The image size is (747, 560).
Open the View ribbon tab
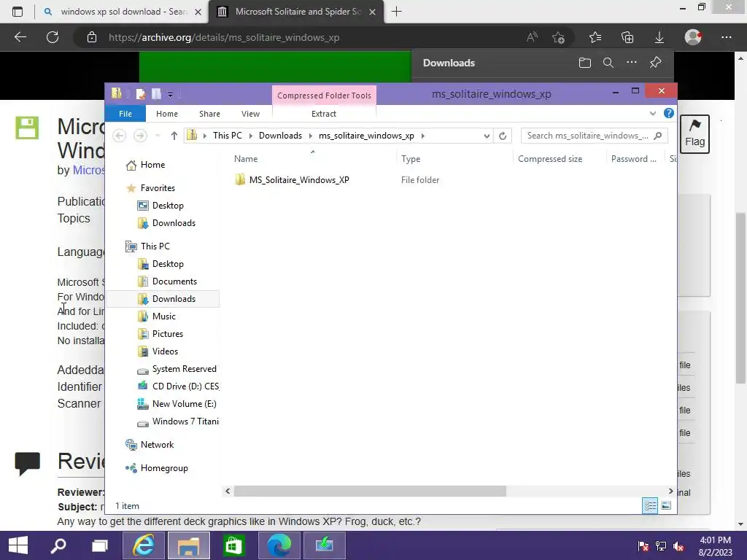(251, 114)
